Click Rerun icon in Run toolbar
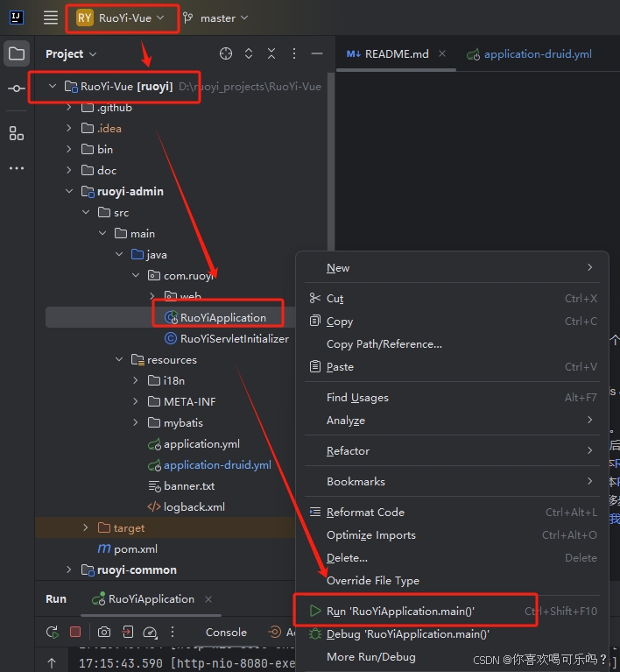Image resolution: width=620 pixels, height=672 pixels. coord(53,632)
